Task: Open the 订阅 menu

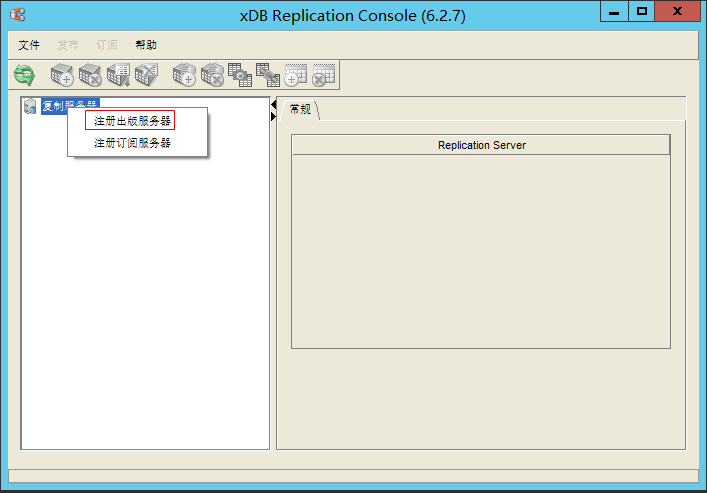Action: pyautogui.click(x=107, y=45)
